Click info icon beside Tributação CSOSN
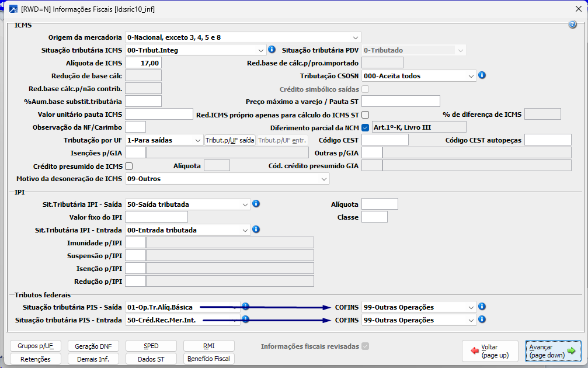This screenshot has width=588, height=368. pyautogui.click(x=482, y=75)
